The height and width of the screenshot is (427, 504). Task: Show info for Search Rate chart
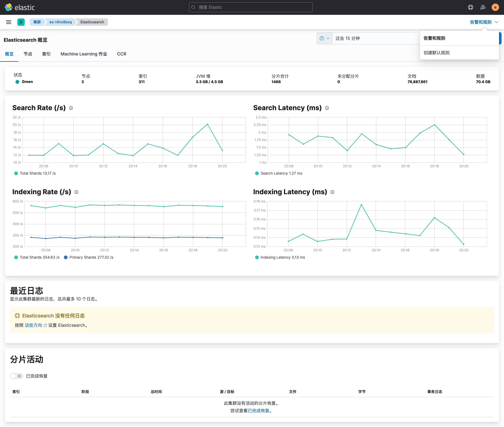tap(71, 108)
